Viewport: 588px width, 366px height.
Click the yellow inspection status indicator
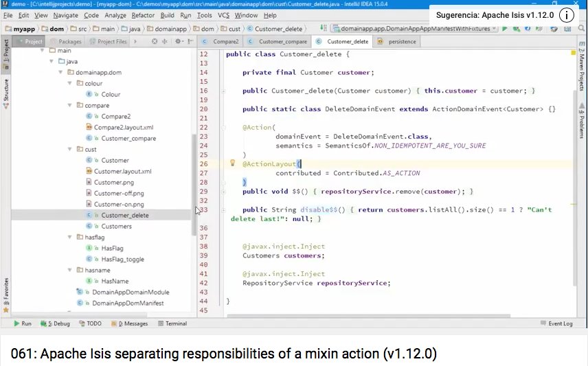tap(574, 53)
